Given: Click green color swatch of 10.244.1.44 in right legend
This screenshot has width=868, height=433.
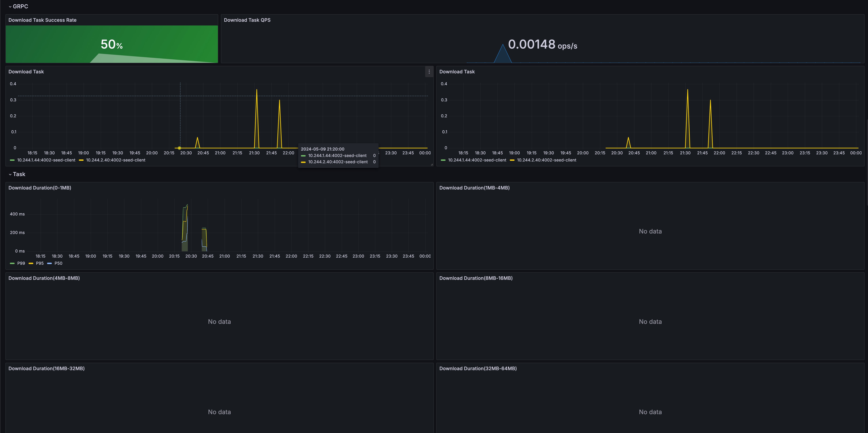Looking at the screenshot, I should coord(443,160).
